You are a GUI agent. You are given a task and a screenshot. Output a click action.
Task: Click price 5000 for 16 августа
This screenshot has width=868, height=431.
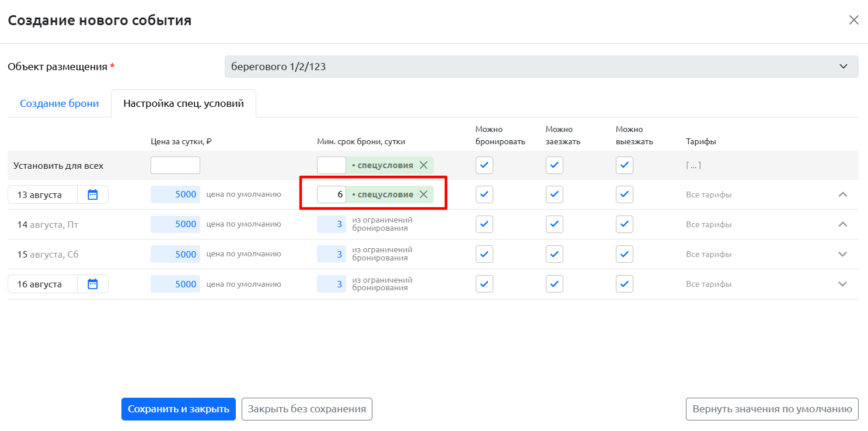tap(175, 284)
